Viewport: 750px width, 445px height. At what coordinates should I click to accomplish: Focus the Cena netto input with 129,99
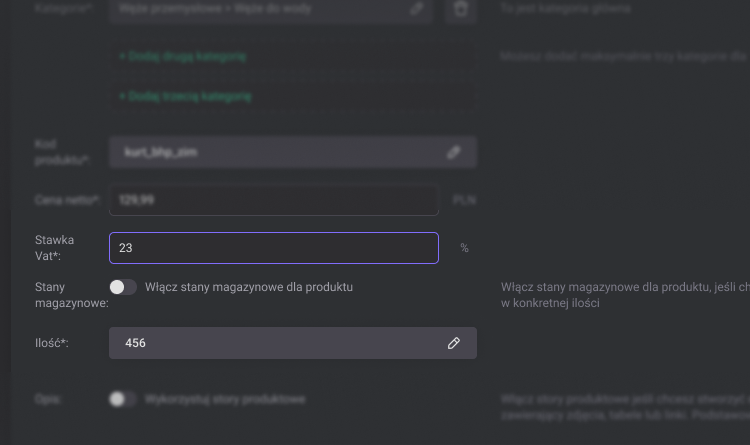pyautogui.click(x=273, y=200)
